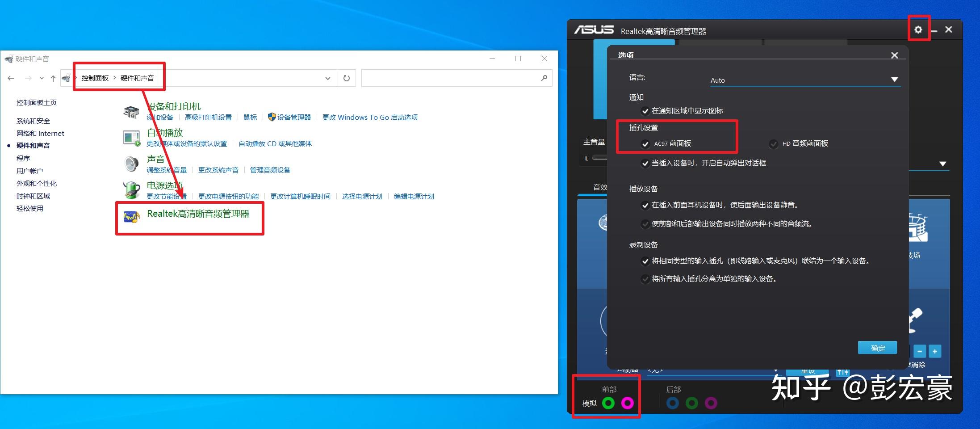Open Devices and Printers icon
The width and height of the screenshot is (980, 429).
[131, 112]
